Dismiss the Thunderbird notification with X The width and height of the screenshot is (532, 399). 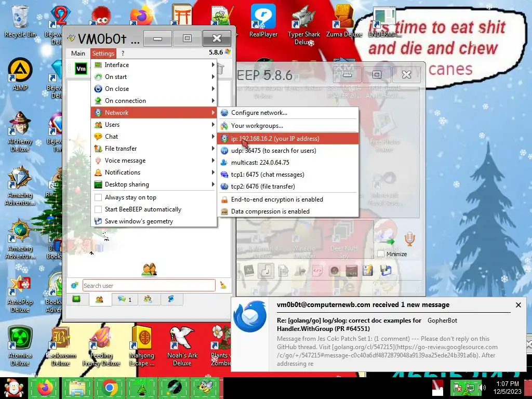coord(518,305)
